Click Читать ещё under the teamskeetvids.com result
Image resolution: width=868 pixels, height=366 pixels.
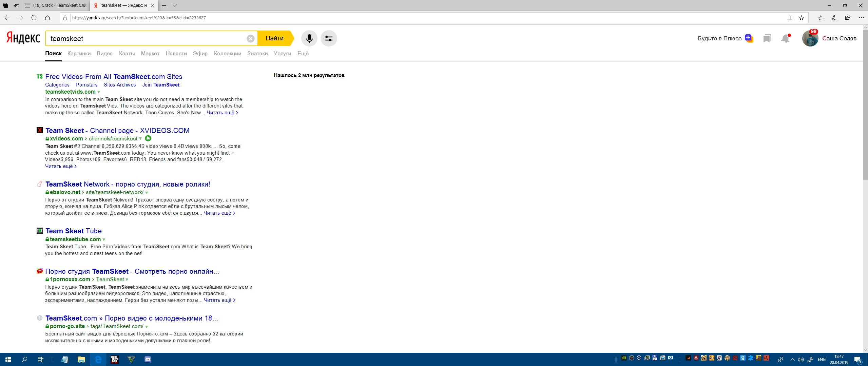click(x=223, y=113)
